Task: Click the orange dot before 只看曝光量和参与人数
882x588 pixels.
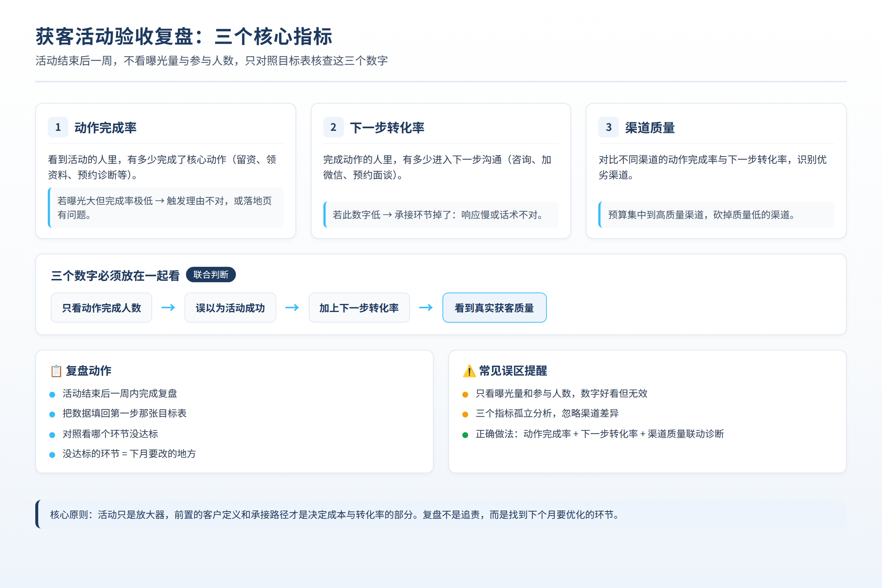Action: [x=465, y=394]
